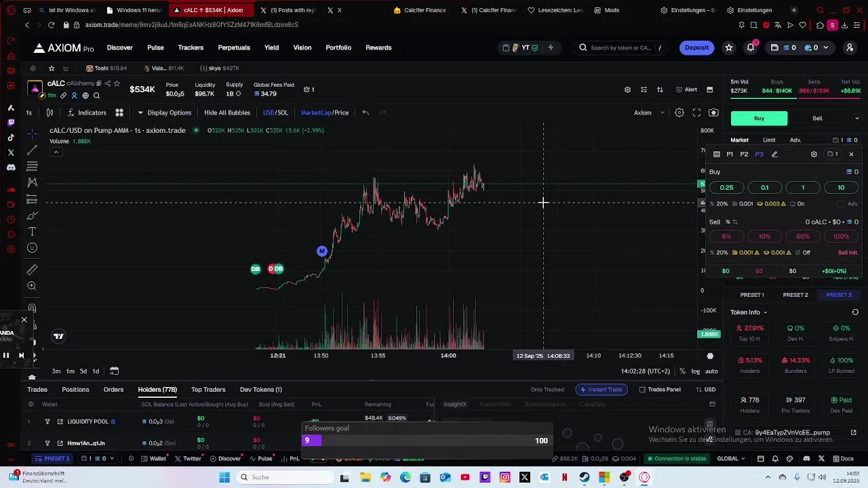Open the GLOBAL region dropdown
The height and width of the screenshot is (488, 868).
click(x=731, y=459)
